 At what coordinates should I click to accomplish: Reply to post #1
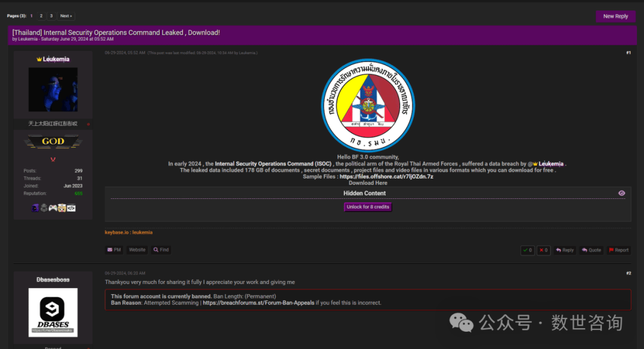click(565, 250)
